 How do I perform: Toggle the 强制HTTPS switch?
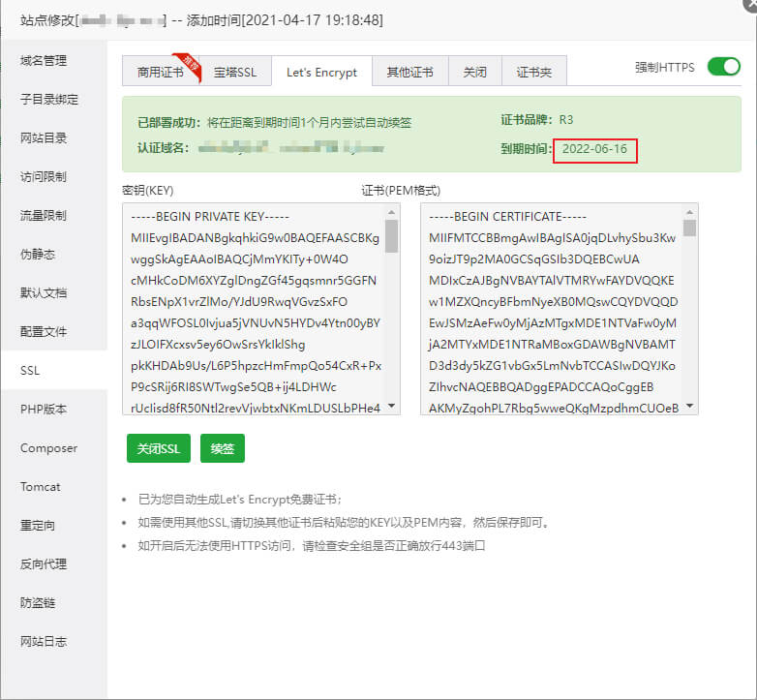pos(723,67)
